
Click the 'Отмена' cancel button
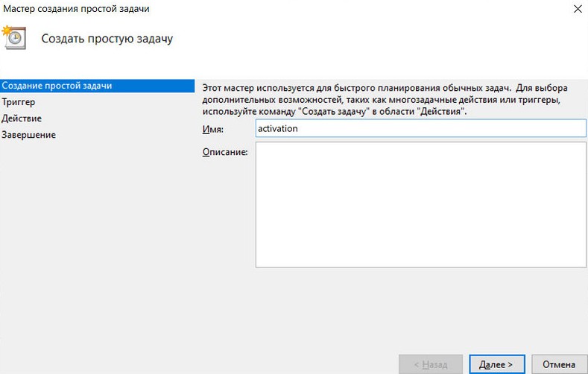[x=559, y=364]
